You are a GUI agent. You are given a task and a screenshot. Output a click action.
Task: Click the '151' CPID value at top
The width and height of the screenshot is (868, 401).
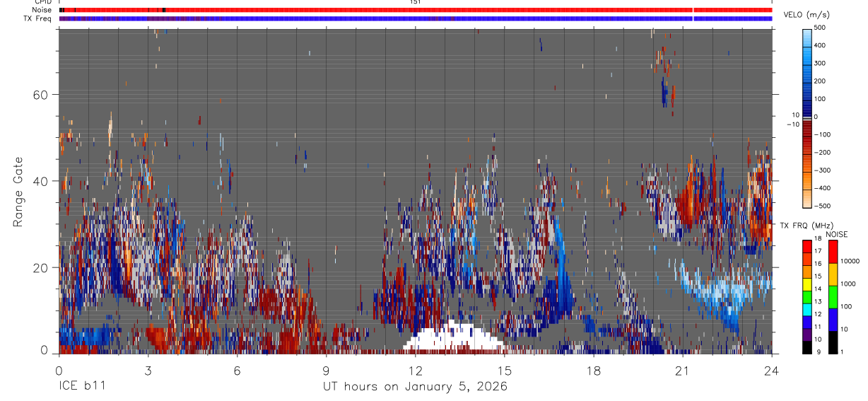(x=415, y=2)
